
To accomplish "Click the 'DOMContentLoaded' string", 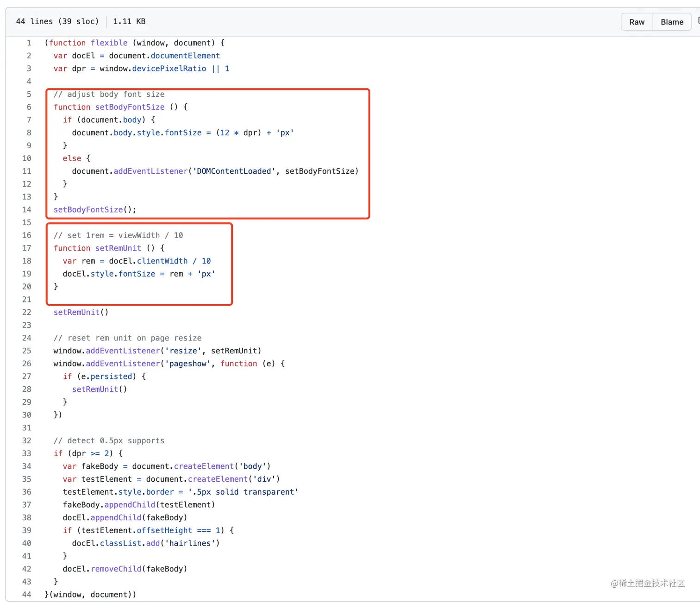I will pyautogui.click(x=234, y=171).
